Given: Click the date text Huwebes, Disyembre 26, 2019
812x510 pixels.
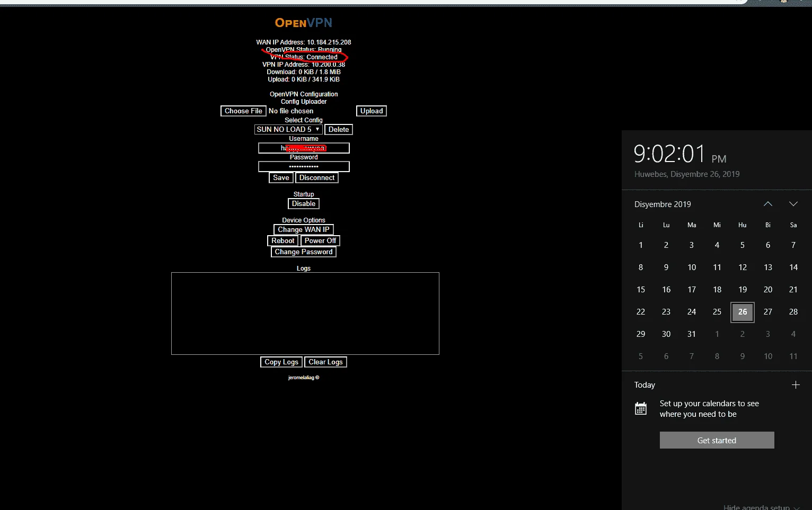Looking at the screenshot, I should pos(687,174).
